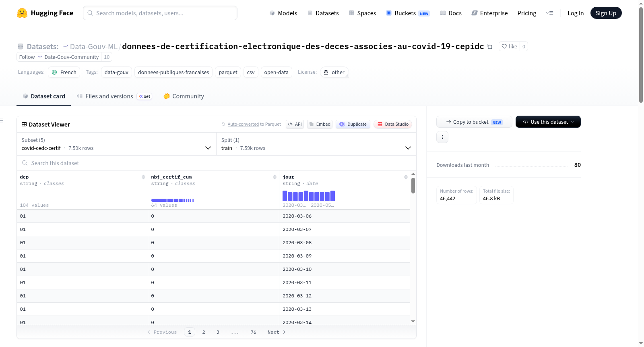This screenshot has height=347, width=644.
Task: Open the Use this dataset dropdown
Action: pyautogui.click(x=548, y=122)
